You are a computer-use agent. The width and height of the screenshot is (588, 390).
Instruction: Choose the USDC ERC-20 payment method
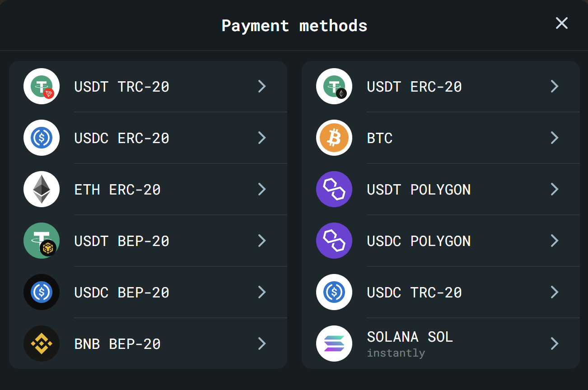tap(148, 138)
